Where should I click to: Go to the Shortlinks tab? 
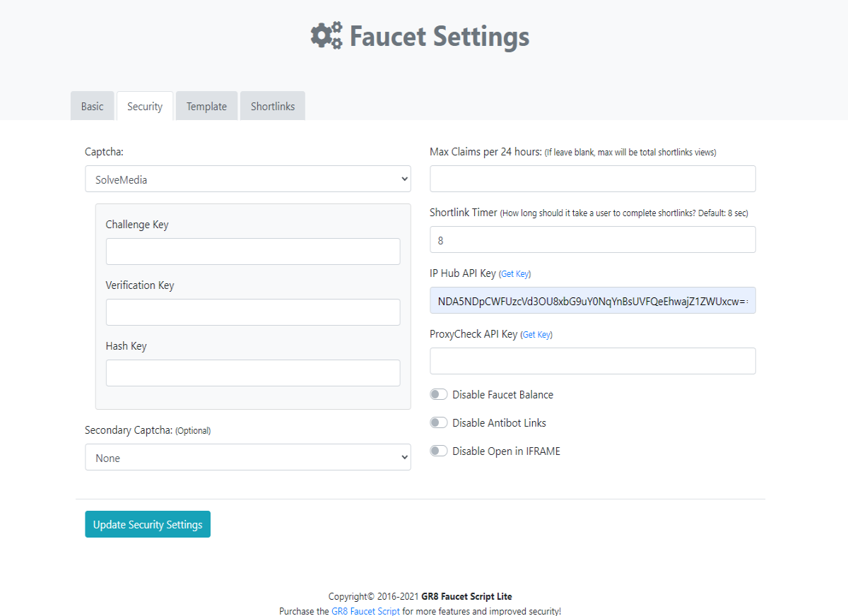[273, 106]
